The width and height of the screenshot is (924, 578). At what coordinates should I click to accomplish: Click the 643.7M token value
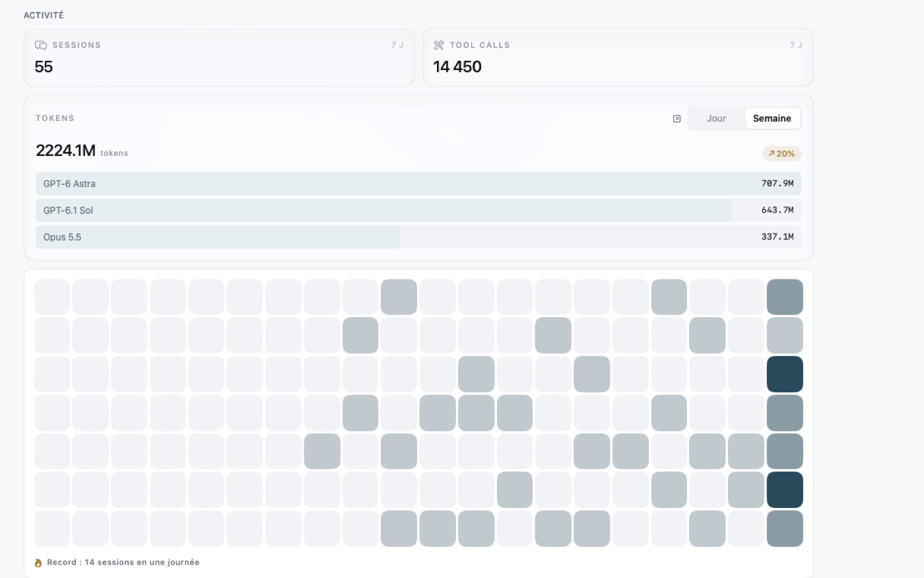tap(777, 210)
